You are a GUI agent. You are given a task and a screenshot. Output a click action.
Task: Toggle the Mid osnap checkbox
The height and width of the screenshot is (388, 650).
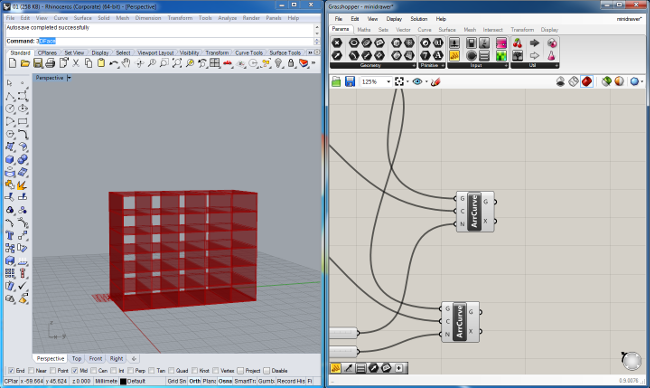pos(75,371)
